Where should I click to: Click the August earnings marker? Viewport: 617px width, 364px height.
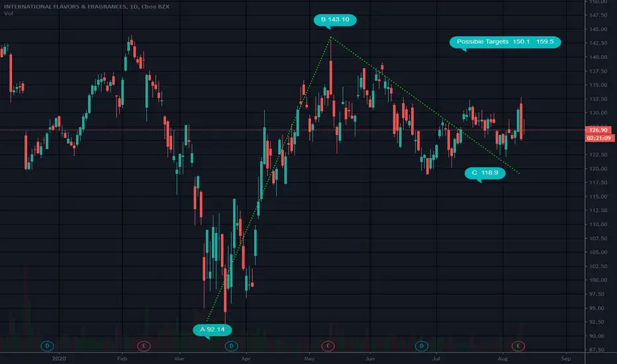[x=518, y=346]
